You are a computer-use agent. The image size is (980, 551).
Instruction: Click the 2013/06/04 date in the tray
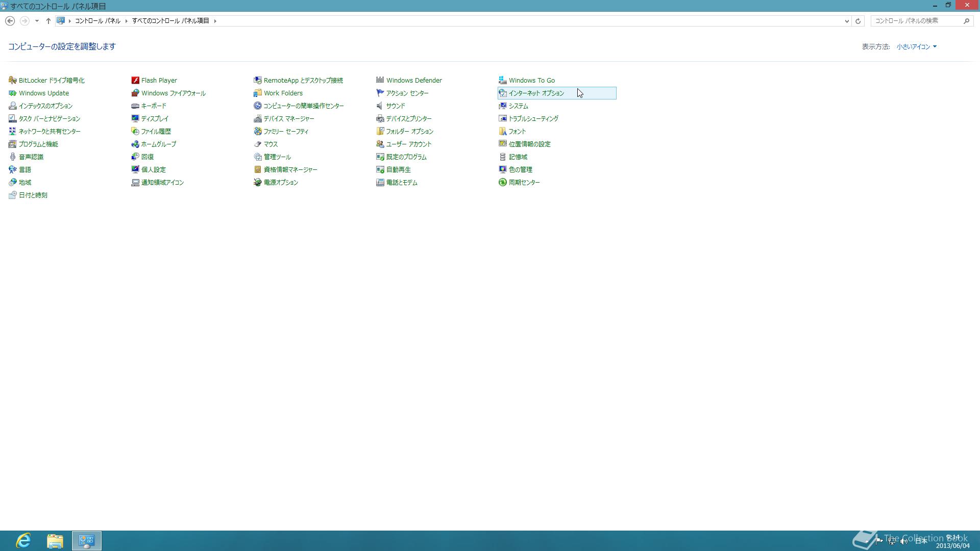click(952, 546)
